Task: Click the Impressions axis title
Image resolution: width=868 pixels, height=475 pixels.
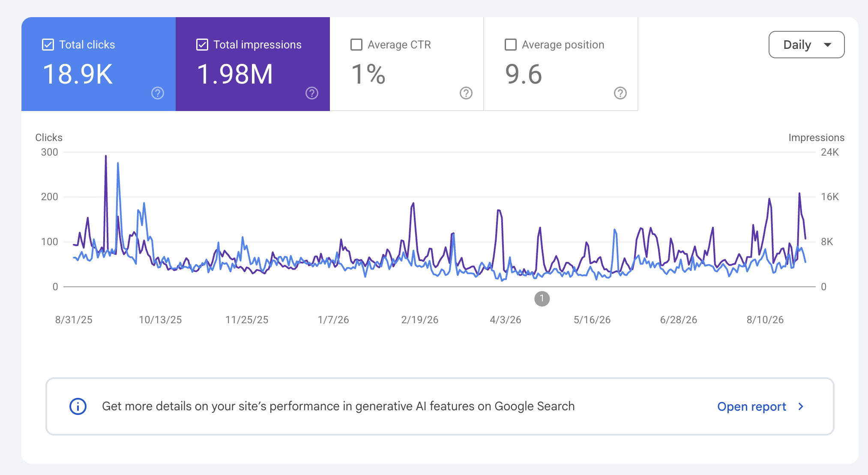Action: tap(817, 138)
